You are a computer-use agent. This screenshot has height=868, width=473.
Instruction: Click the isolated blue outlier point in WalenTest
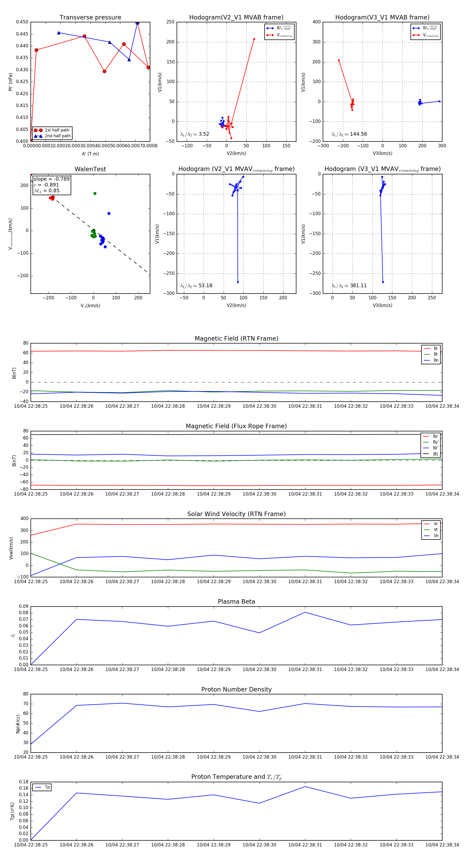(109, 214)
